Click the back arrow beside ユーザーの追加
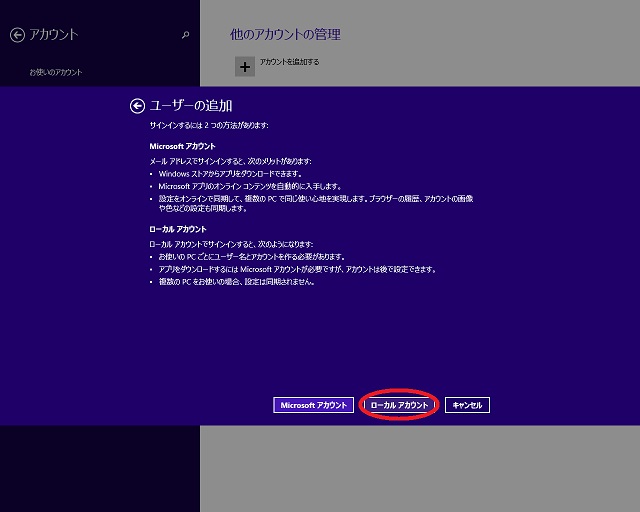 [x=137, y=105]
